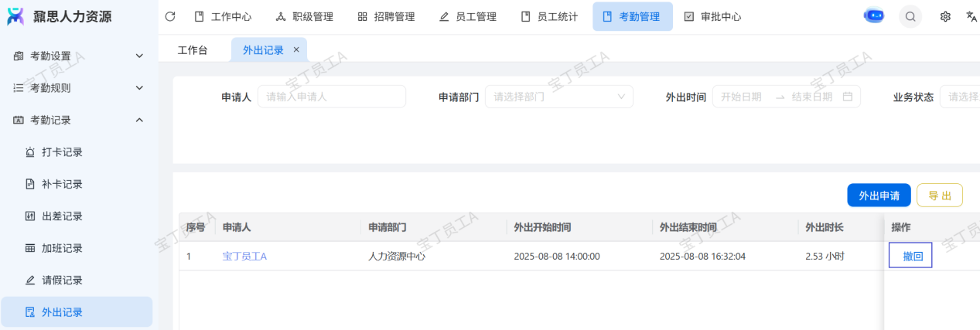Click 撤回 in the record row
980x330 pixels.
[x=913, y=256]
